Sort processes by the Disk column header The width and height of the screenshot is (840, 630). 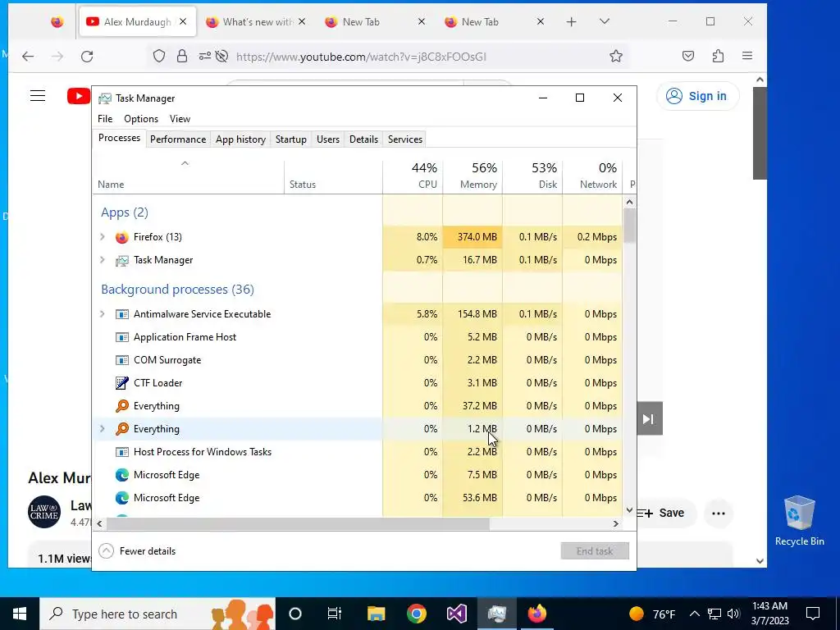click(533, 176)
